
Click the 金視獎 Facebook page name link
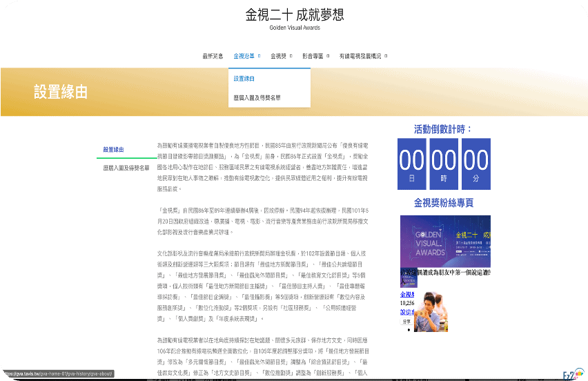407,295
